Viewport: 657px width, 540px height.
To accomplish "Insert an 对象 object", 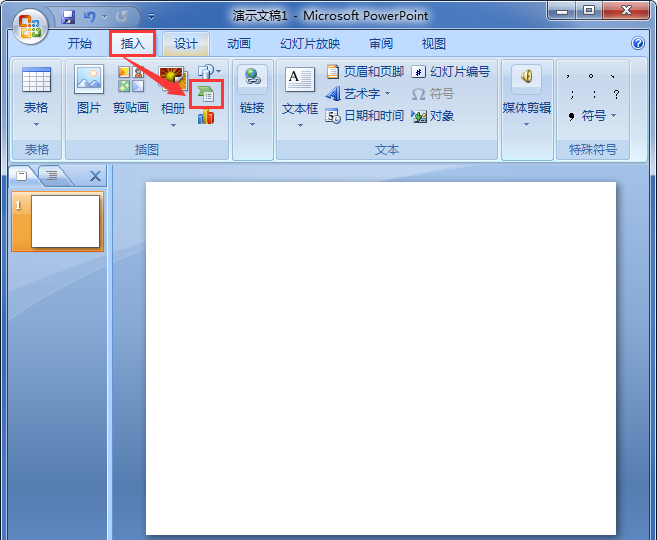I will pyautogui.click(x=433, y=116).
